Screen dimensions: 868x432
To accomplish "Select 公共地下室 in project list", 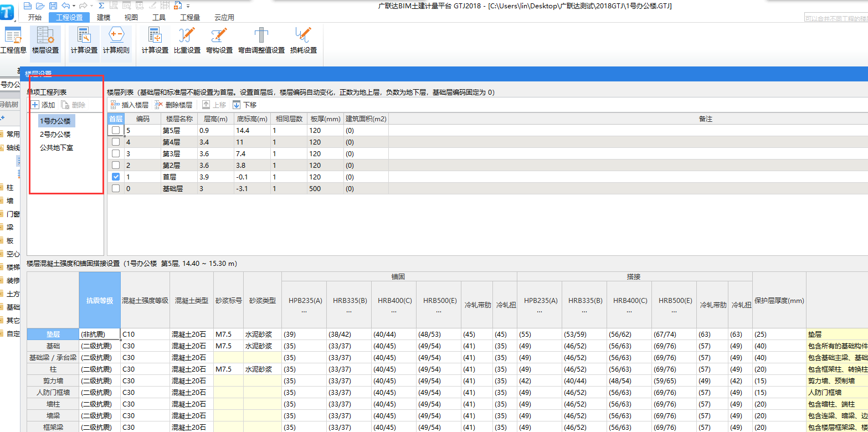I will click(x=56, y=147).
